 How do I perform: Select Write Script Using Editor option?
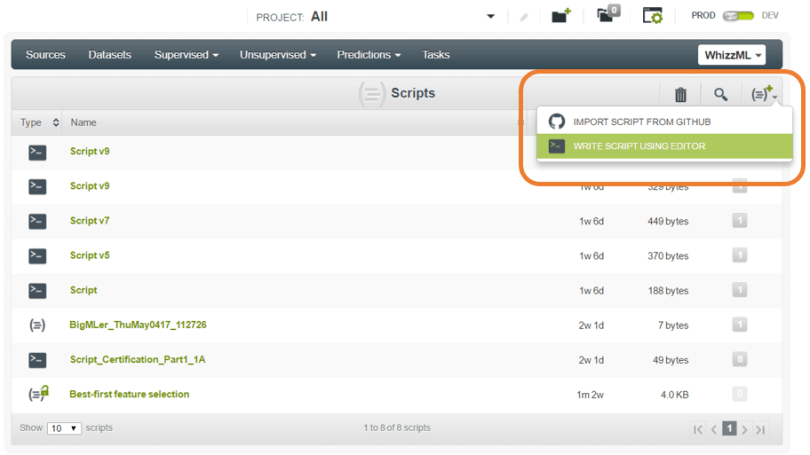tap(638, 146)
